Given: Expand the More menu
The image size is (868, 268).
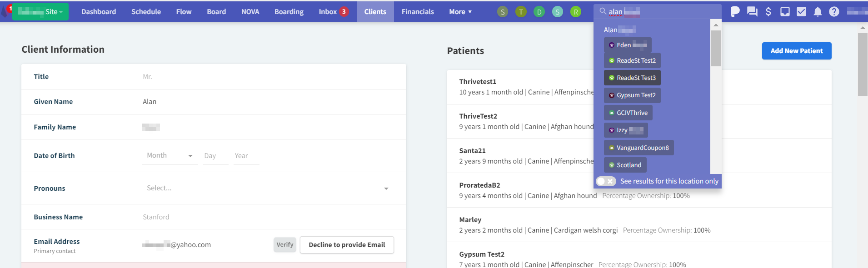Looking at the screenshot, I should [460, 12].
